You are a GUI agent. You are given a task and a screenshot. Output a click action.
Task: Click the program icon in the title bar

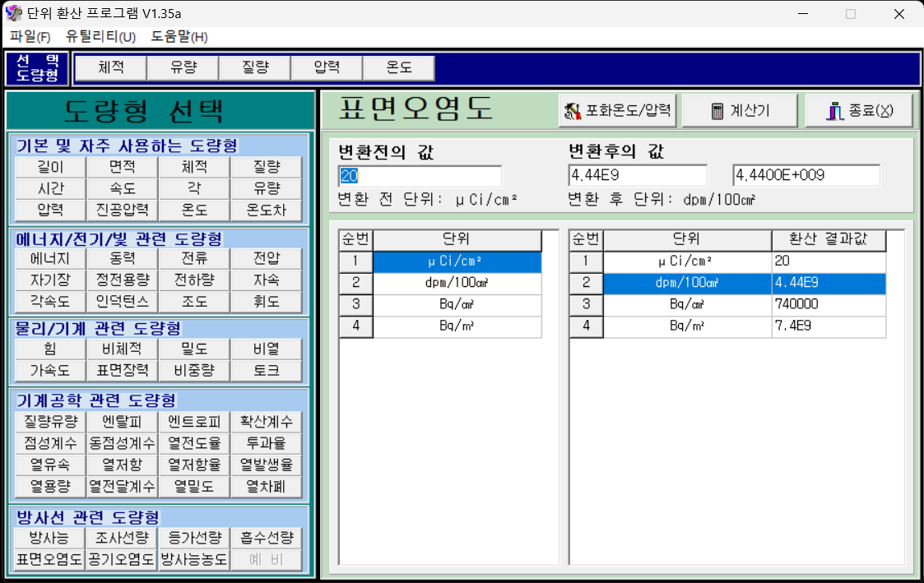(12, 13)
